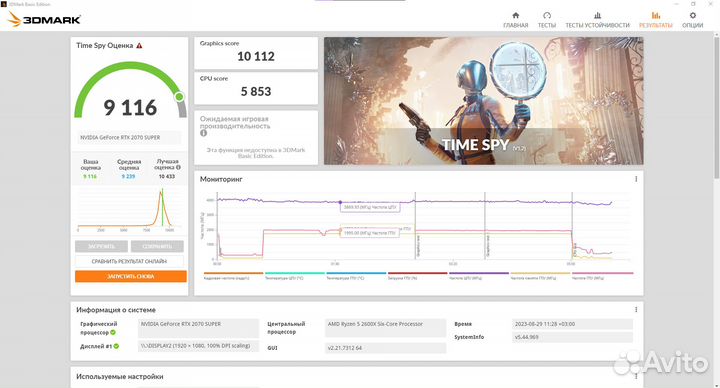Click the SystemInfo version v5.44.969
Viewport: 720px width, 388px height.
point(572,337)
